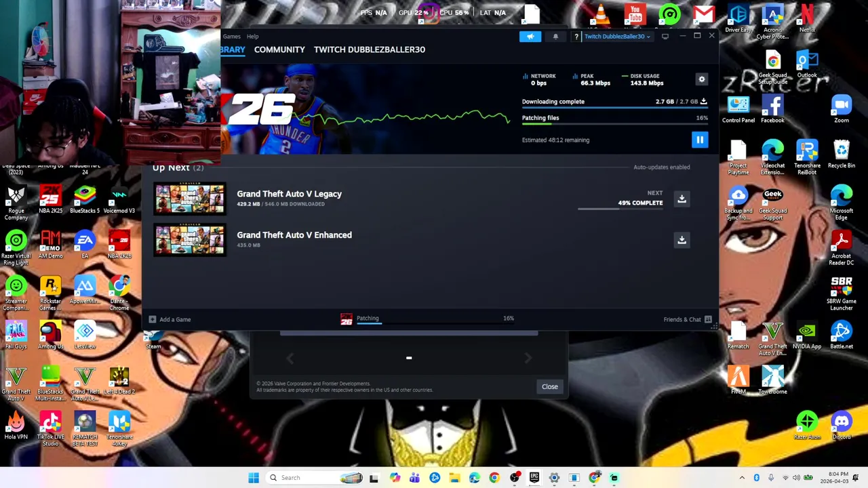The image size is (868, 488).
Task: Toggle Steam Big Picture mode icon
Action: [x=665, y=37]
